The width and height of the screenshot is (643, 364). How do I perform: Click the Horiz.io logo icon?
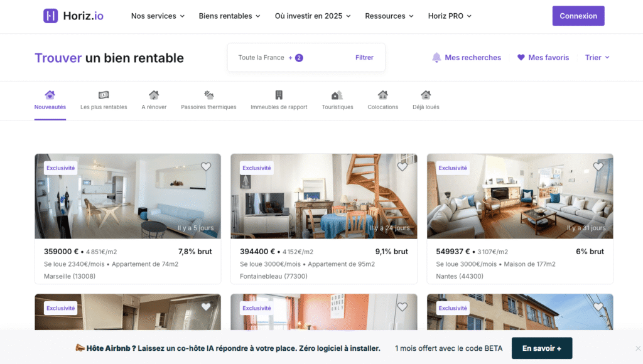(x=50, y=16)
